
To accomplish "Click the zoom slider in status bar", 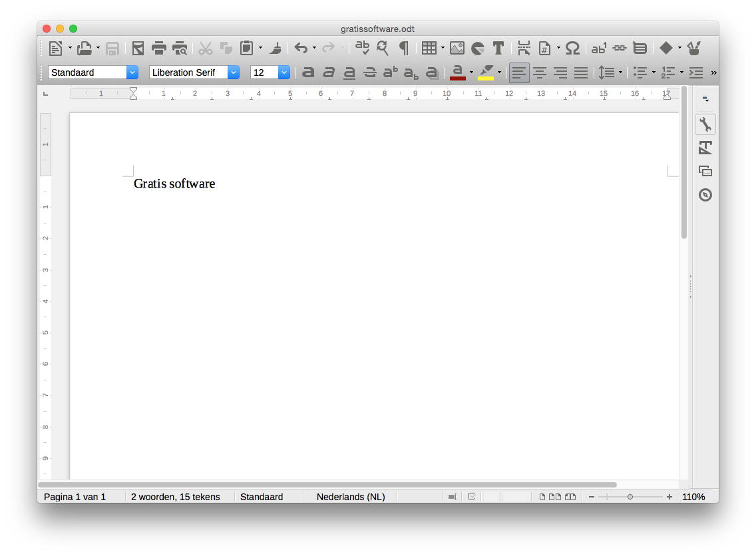I will point(630,497).
